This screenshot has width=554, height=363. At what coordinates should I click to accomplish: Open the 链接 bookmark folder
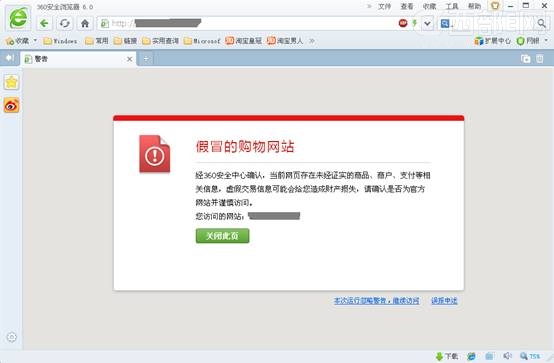pos(125,41)
